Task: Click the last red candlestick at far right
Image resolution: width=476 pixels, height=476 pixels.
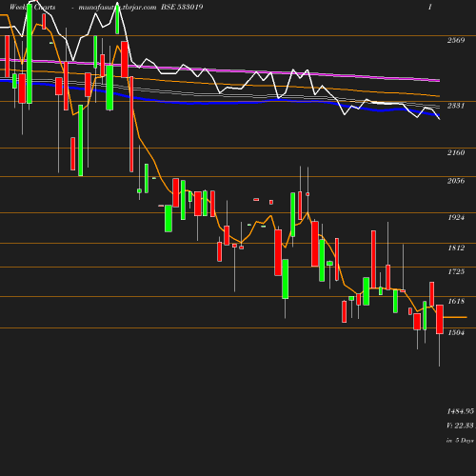Action: (x=440, y=319)
